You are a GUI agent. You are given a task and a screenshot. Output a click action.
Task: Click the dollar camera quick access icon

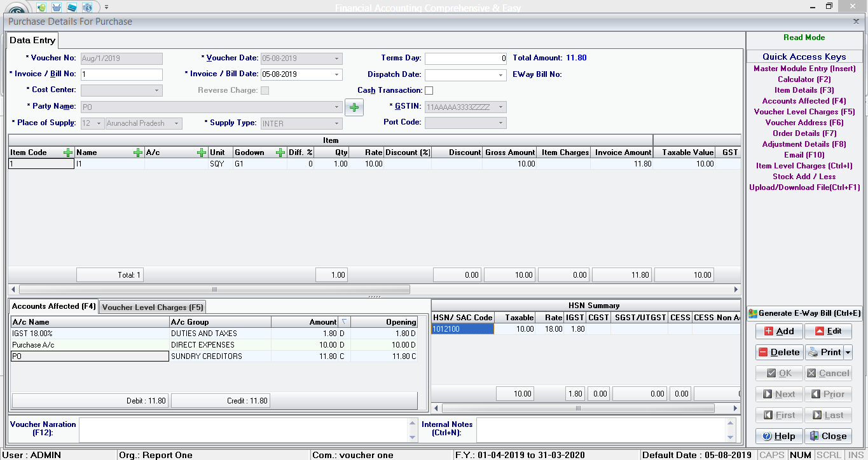coord(87,8)
